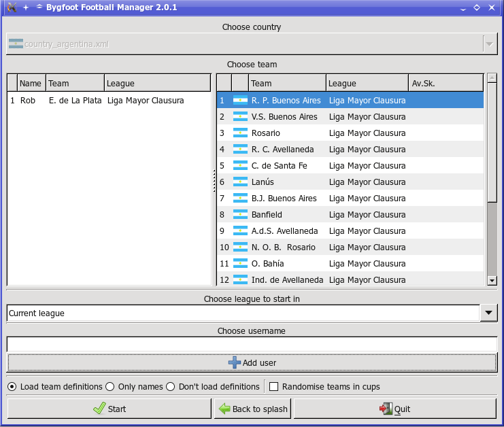Click the flag icon beside B.J. Buenos Aires
Image resolution: width=504 pixels, height=427 pixels.
pyautogui.click(x=240, y=199)
